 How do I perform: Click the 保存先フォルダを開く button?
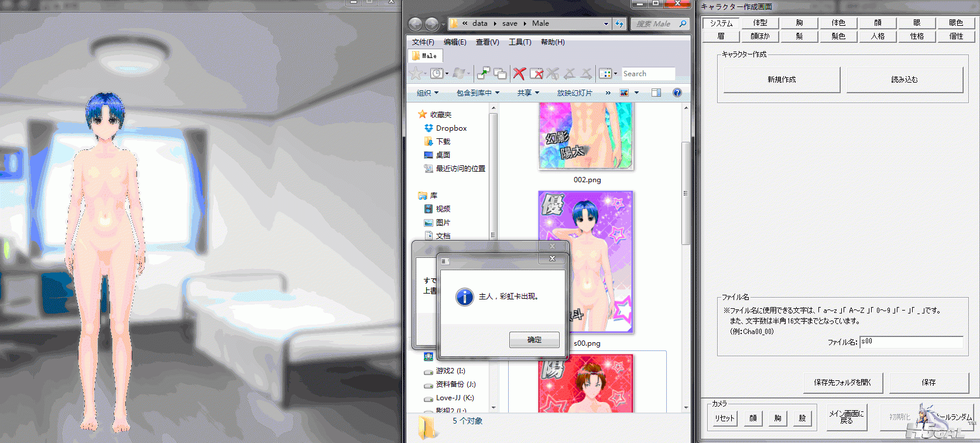click(842, 383)
